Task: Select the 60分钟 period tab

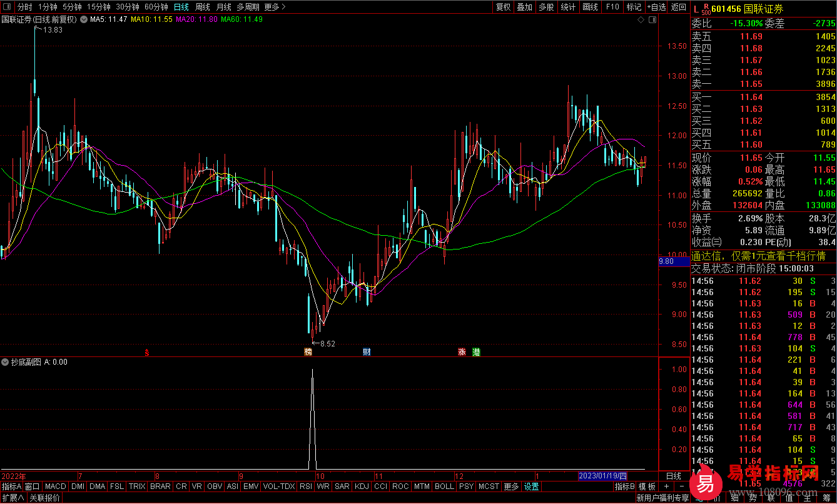Action: tap(156, 7)
